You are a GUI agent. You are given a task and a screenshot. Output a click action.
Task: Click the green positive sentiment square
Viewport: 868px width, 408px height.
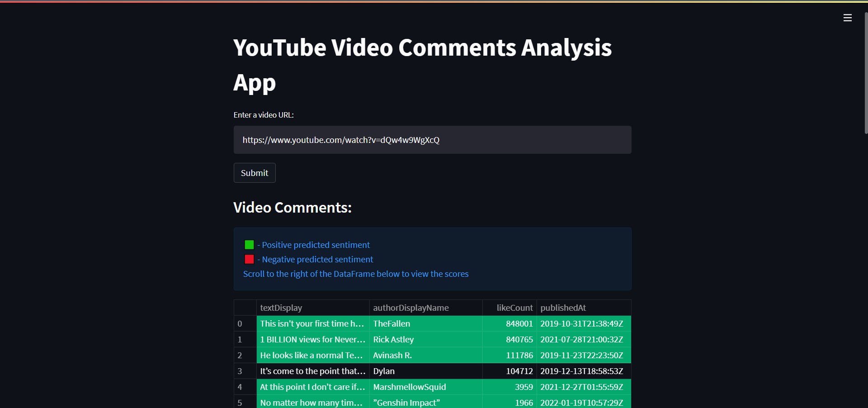[249, 245]
